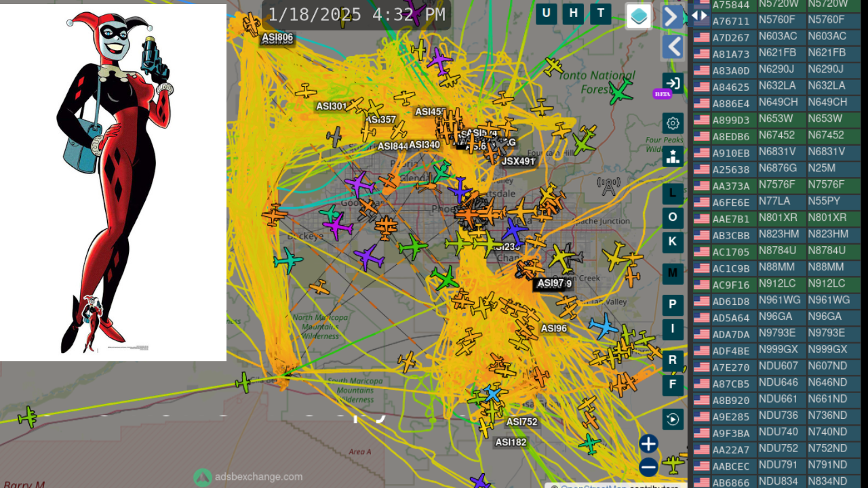This screenshot has width=868, height=488.
Task: Collapse sidebar with left chevron button
Action: click(672, 47)
